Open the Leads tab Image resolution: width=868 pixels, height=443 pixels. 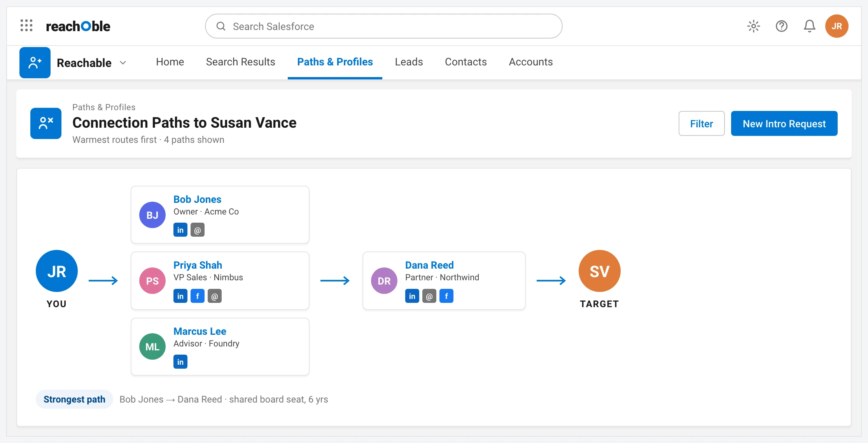[409, 62]
